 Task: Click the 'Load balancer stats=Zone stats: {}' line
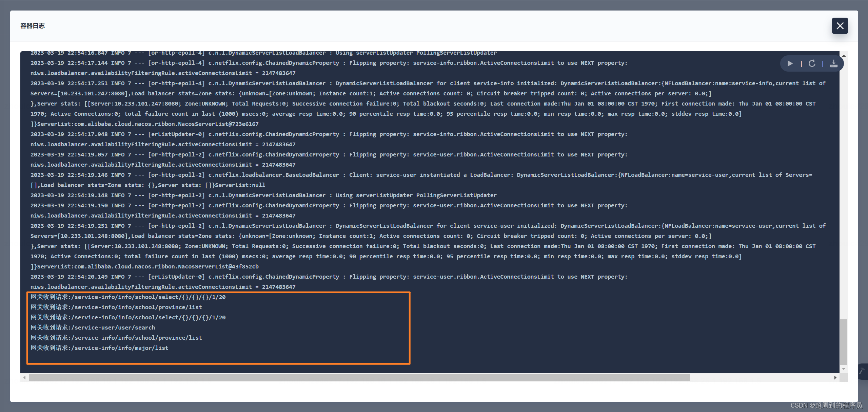click(148, 185)
